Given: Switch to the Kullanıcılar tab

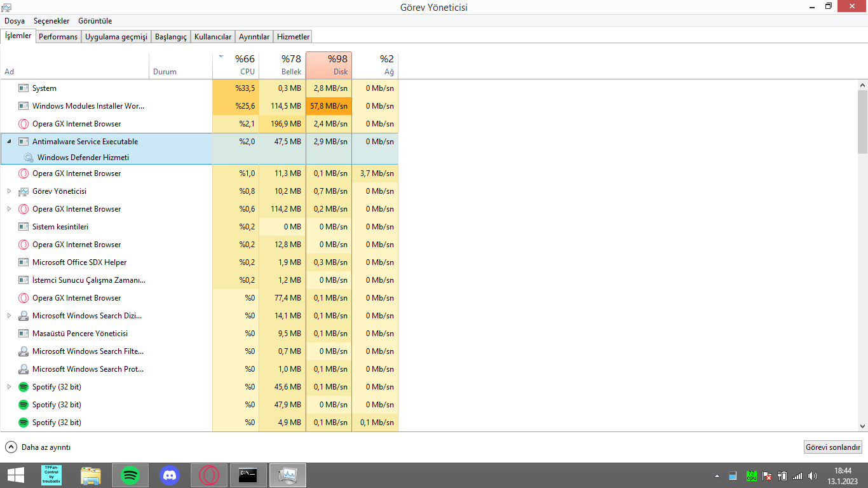Looking at the screenshot, I should tap(213, 37).
